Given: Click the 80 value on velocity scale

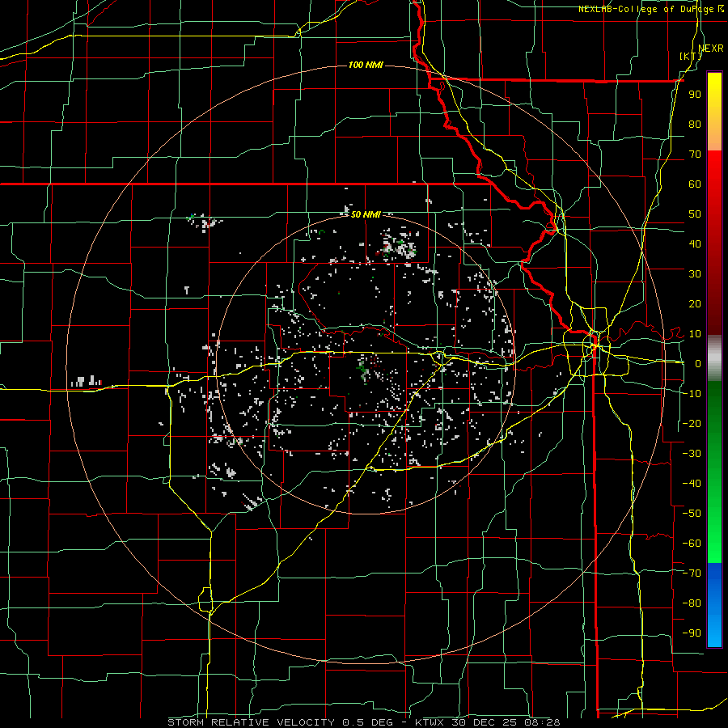Looking at the screenshot, I should click(x=695, y=125).
